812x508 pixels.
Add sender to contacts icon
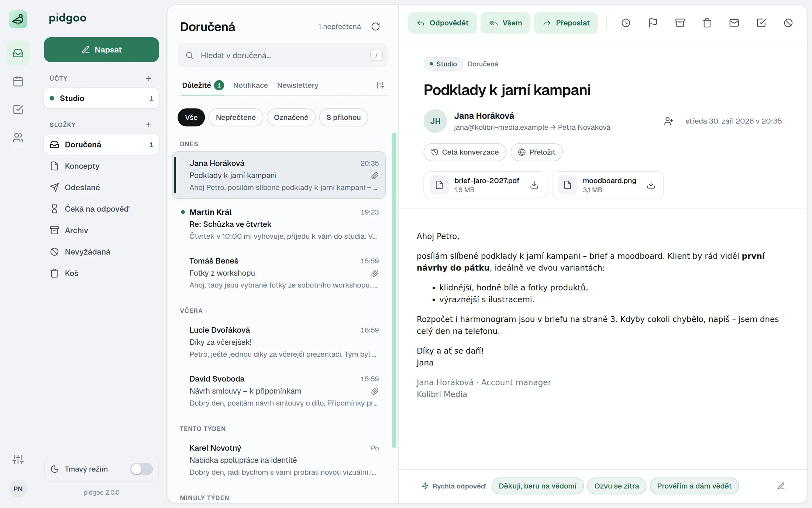669,121
